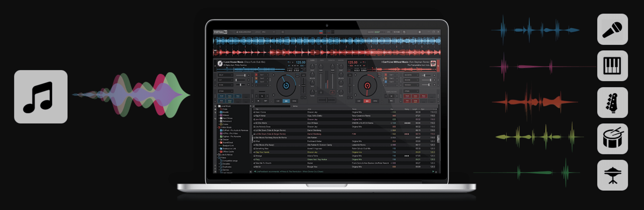Click the music note source icon
The image size is (644, 210).
pos(41,97)
